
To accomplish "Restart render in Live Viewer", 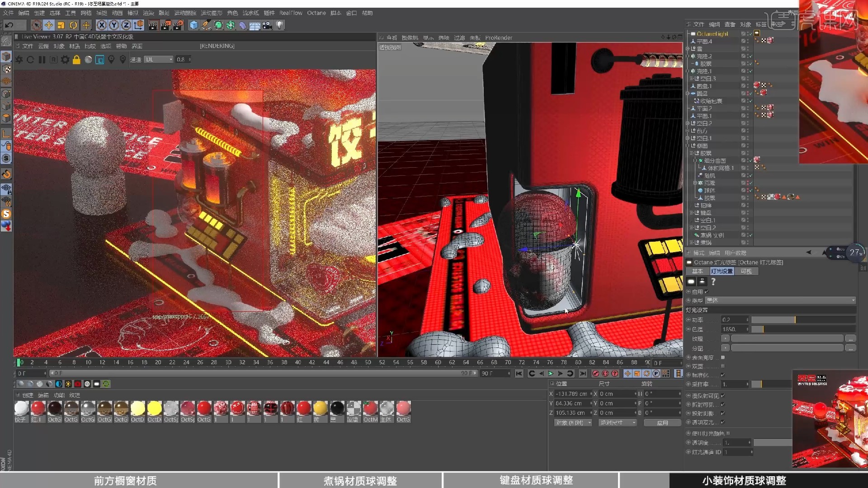I will click(30, 60).
